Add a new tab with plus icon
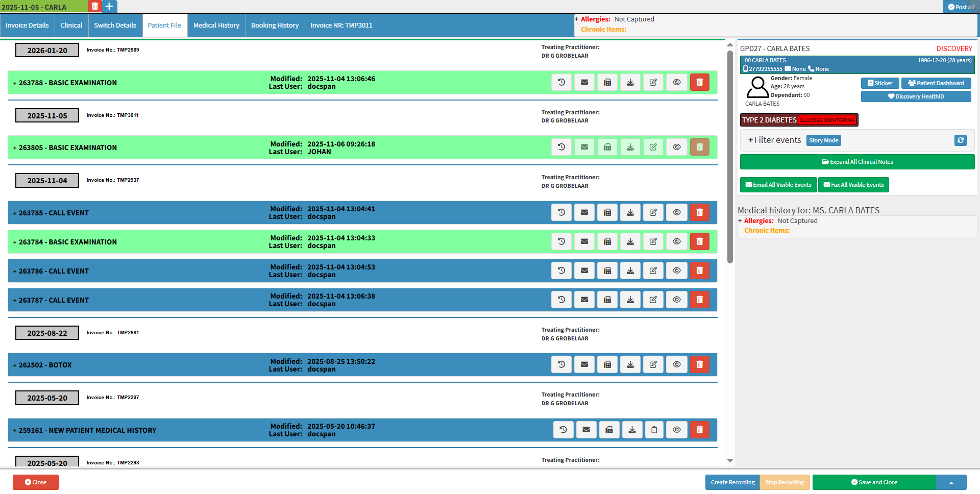 (109, 6)
